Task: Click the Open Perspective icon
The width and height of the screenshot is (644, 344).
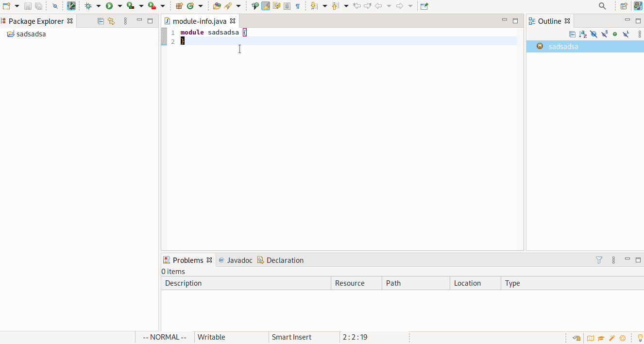Action: click(x=624, y=6)
